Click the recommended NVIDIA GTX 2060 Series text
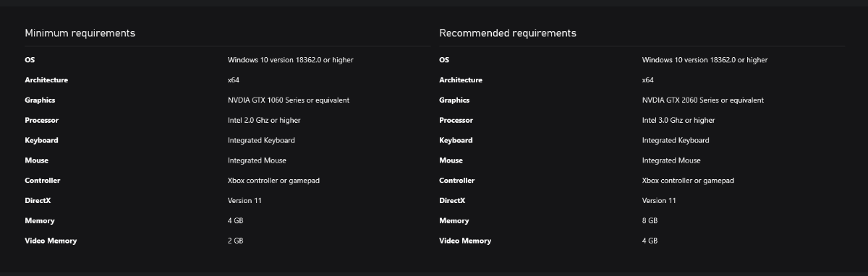This screenshot has width=868, height=276. click(x=703, y=100)
